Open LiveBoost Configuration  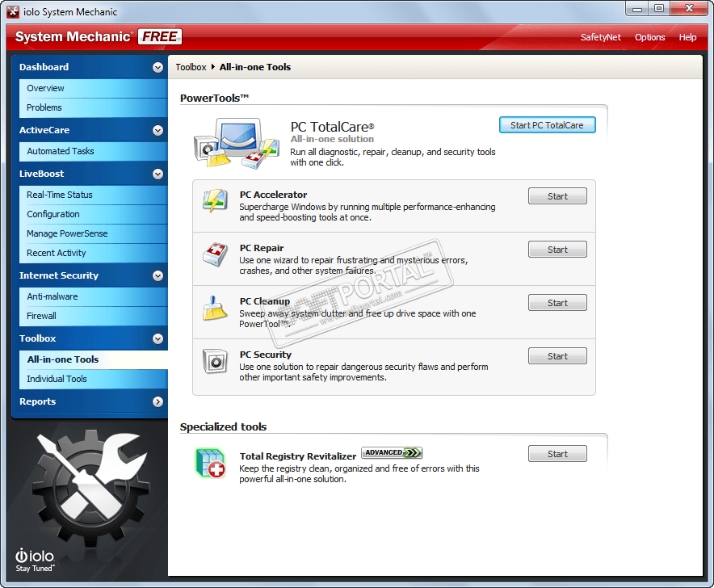tap(94, 215)
